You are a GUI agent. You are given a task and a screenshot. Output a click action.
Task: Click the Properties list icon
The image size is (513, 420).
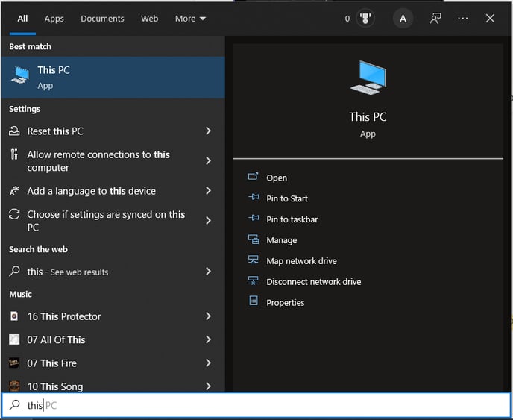pyautogui.click(x=254, y=301)
